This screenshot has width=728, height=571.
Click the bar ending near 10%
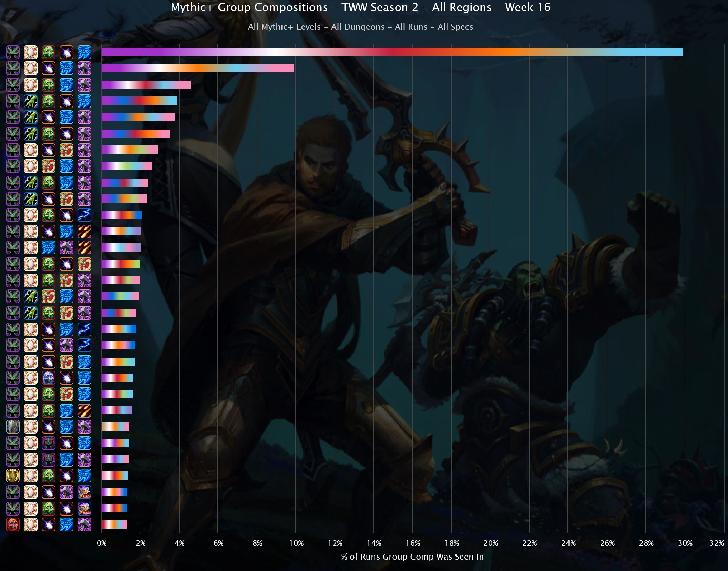[x=197, y=68]
